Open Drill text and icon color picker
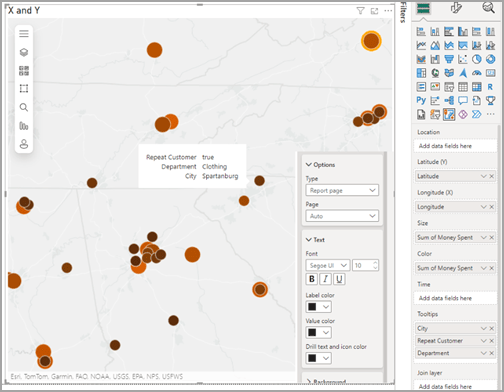 318,358
